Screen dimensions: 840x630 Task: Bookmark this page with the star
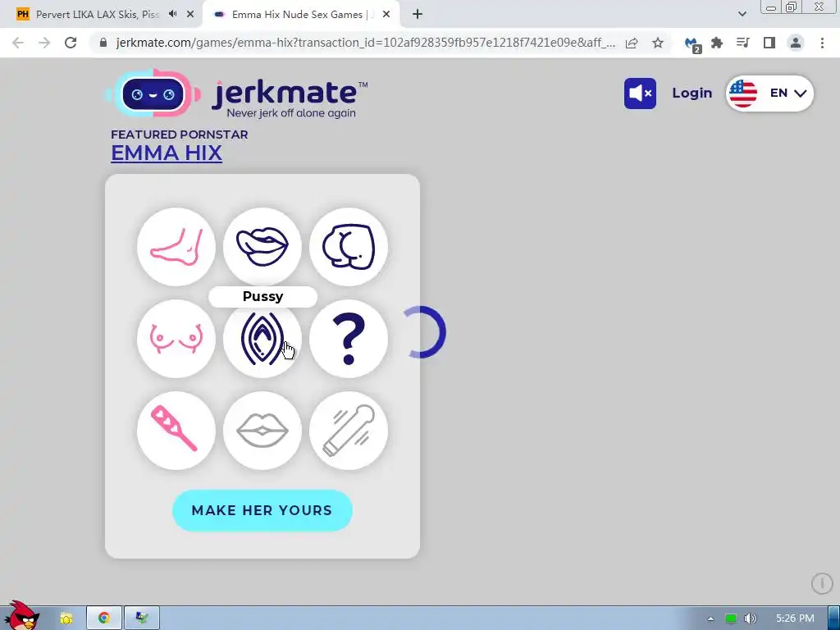pyautogui.click(x=658, y=43)
